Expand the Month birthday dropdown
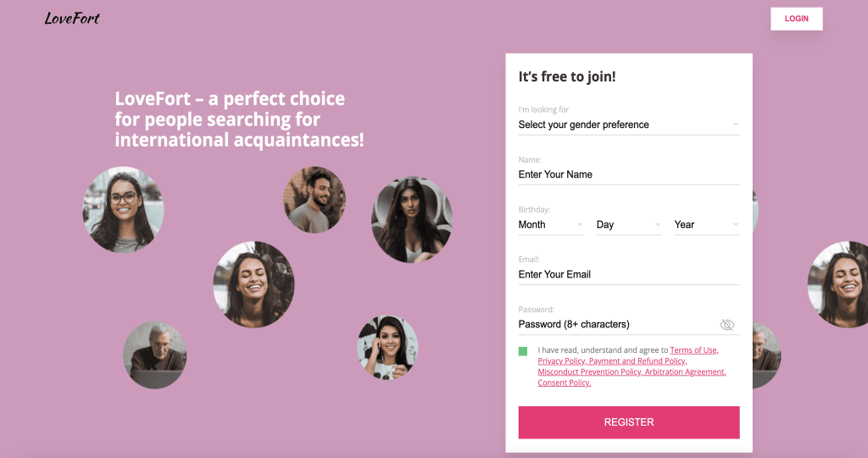 [550, 225]
